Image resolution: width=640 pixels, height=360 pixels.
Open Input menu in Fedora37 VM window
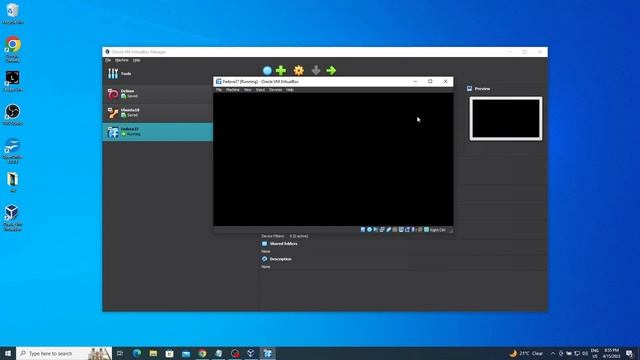pyautogui.click(x=260, y=90)
